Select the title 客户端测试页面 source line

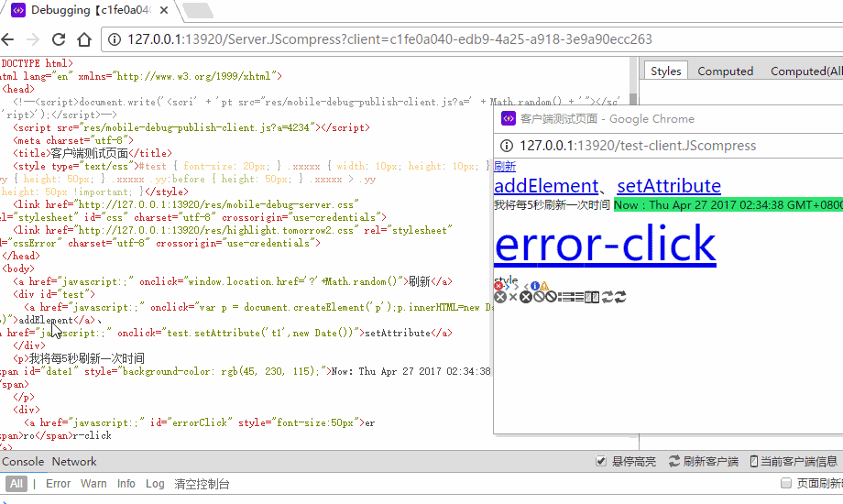(93, 153)
